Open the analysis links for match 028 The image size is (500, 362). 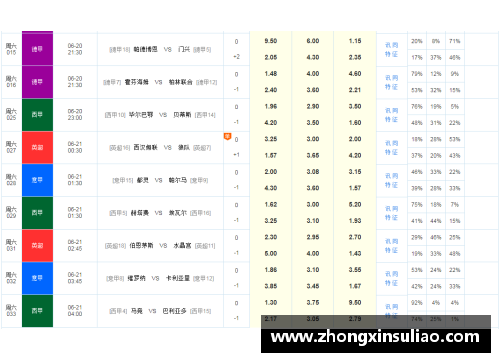[x=392, y=180]
